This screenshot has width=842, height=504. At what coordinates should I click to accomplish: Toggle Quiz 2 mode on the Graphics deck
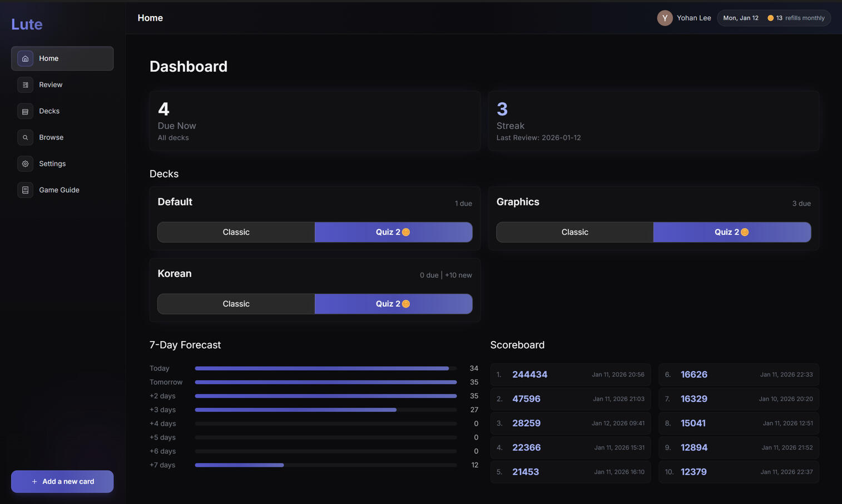coord(732,232)
